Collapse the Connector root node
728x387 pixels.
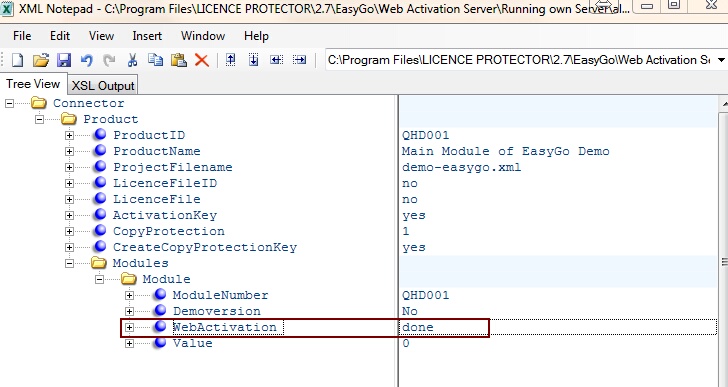(x=9, y=103)
